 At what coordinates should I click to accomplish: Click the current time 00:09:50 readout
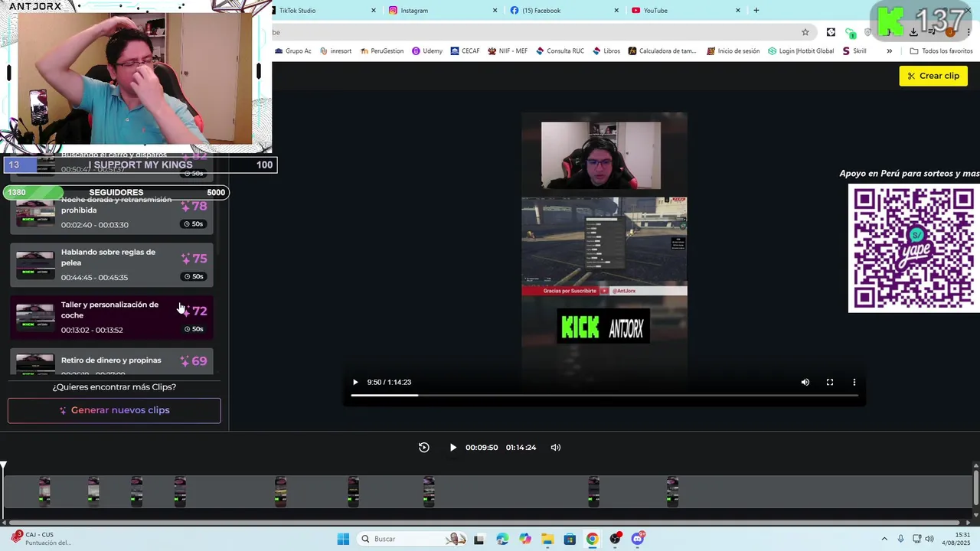482,448
